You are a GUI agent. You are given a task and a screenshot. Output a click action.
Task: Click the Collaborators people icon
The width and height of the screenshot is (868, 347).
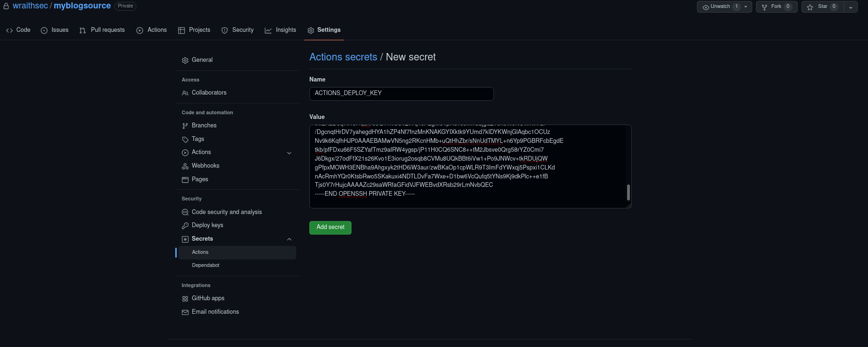click(185, 93)
